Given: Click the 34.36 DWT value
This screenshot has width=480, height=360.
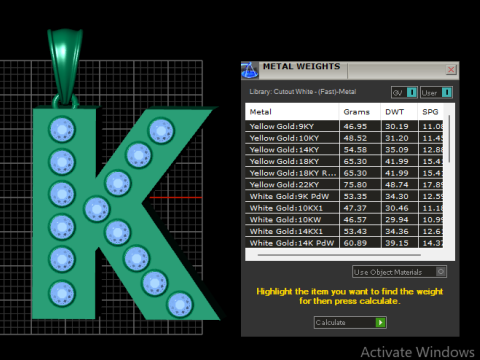Looking at the screenshot, I should click(x=397, y=232).
